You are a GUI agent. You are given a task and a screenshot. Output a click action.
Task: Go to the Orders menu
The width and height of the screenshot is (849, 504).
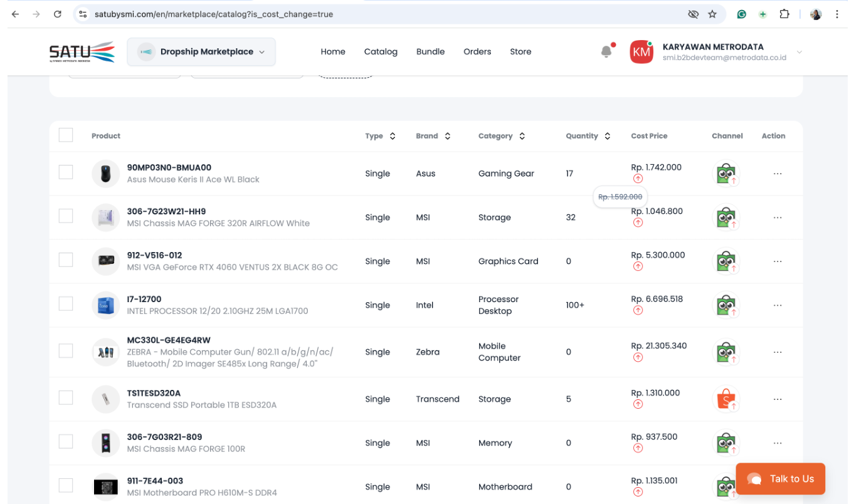pos(477,52)
